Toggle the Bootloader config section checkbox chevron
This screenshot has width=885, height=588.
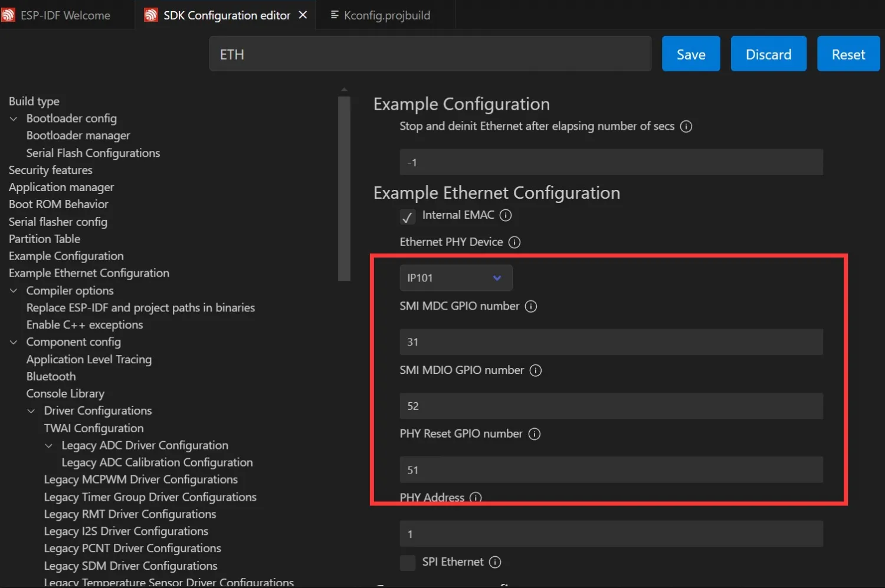[13, 118]
